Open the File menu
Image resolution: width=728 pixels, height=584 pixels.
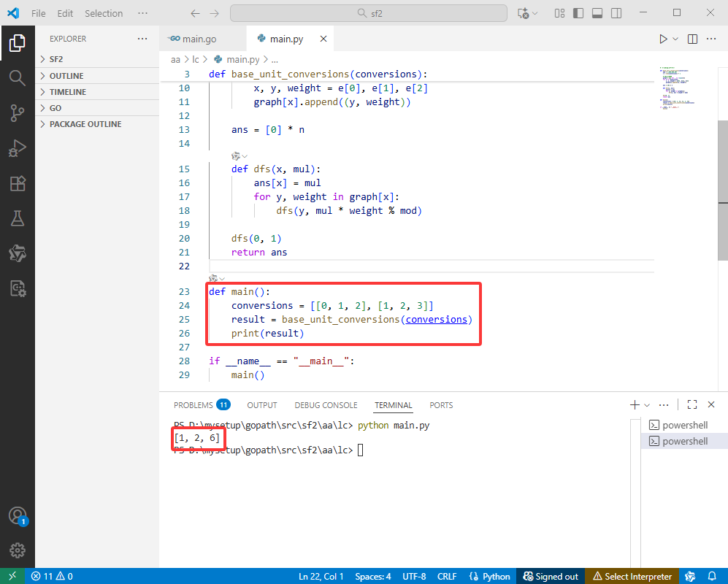click(39, 13)
